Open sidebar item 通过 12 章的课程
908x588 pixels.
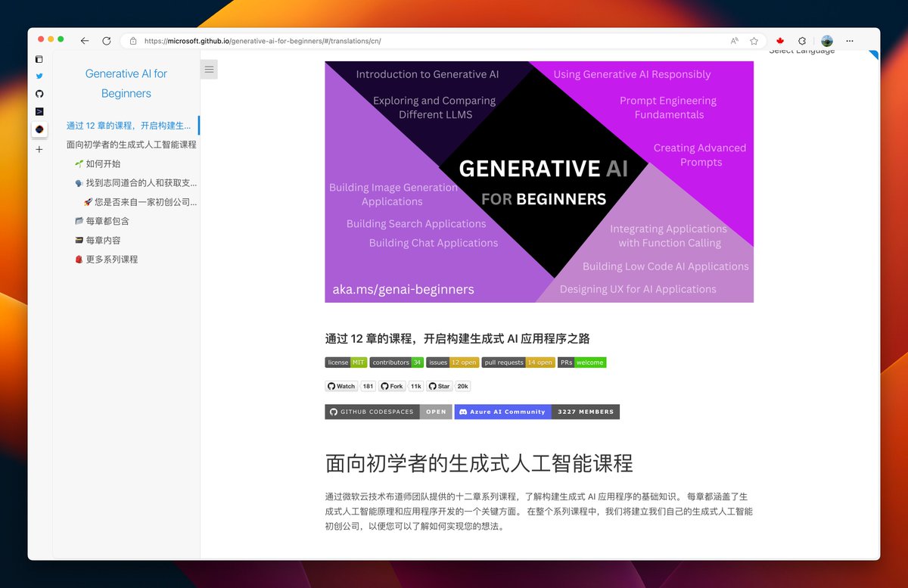tap(129, 126)
